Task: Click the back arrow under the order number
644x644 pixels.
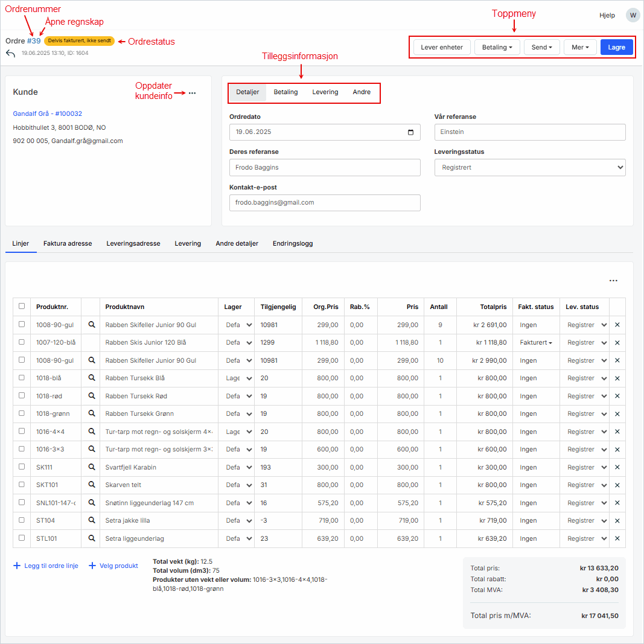Action: point(10,54)
